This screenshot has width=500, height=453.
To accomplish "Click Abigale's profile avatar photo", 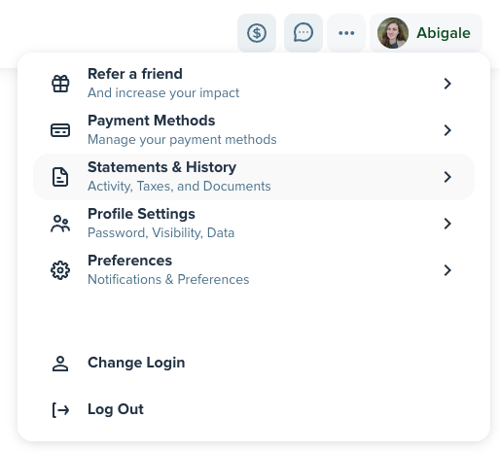I will tap(393, 33).
